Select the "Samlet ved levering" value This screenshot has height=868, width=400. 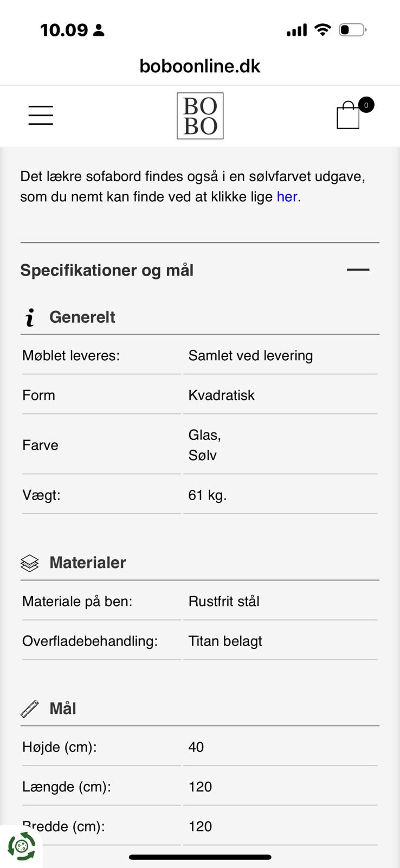(250, 356)
